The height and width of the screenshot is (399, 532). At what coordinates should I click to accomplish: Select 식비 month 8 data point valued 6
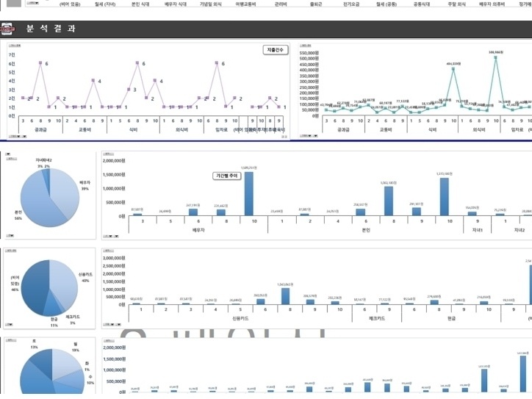click(137, 62)
